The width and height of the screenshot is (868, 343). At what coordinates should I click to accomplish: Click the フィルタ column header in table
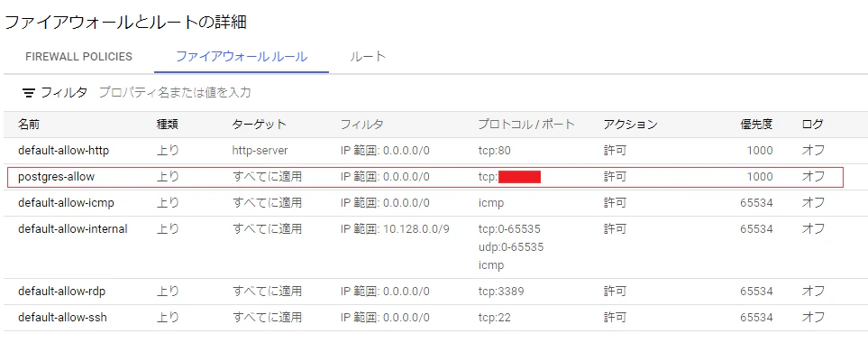[362, 125]
